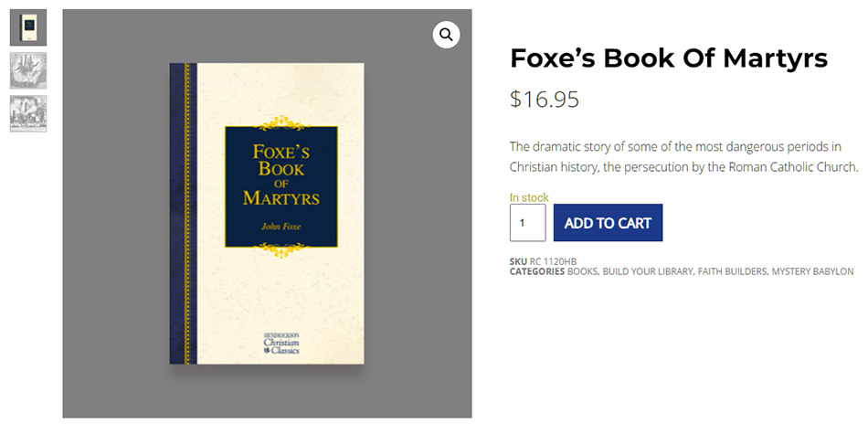This screenshot has width=868, height=434.
Task: Click the SKU RC 1120HB text
Action: tap(543, 261)
